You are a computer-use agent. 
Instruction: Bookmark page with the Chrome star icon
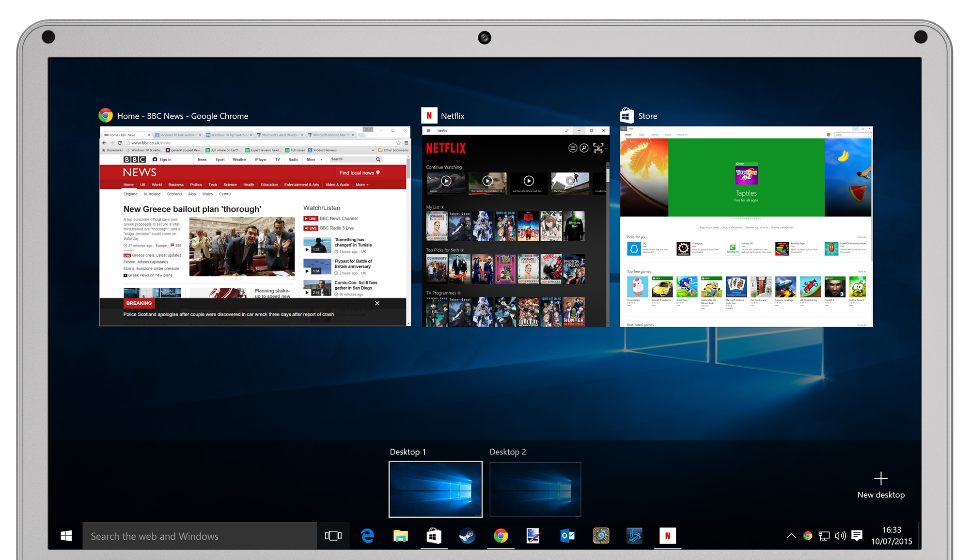(399, 143)
